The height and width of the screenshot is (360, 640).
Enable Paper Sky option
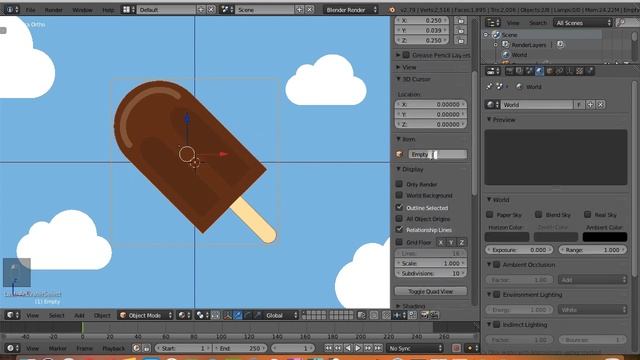(490, 214)
